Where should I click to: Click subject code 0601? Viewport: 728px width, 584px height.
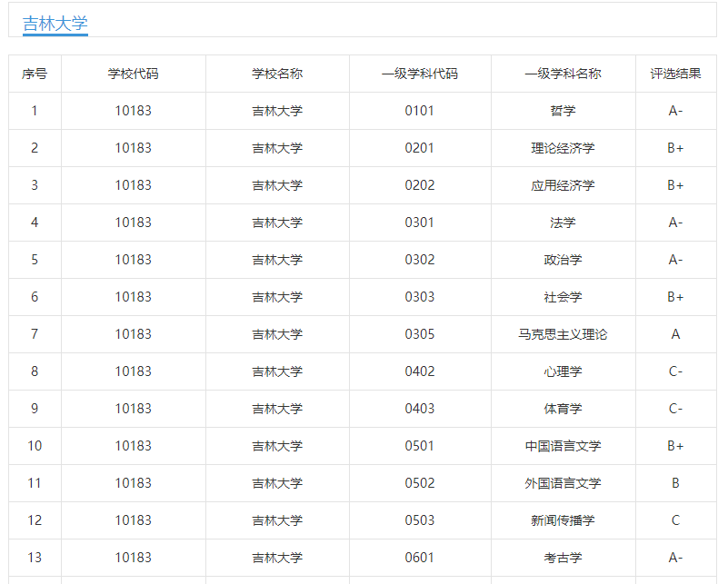click(420, 558)
